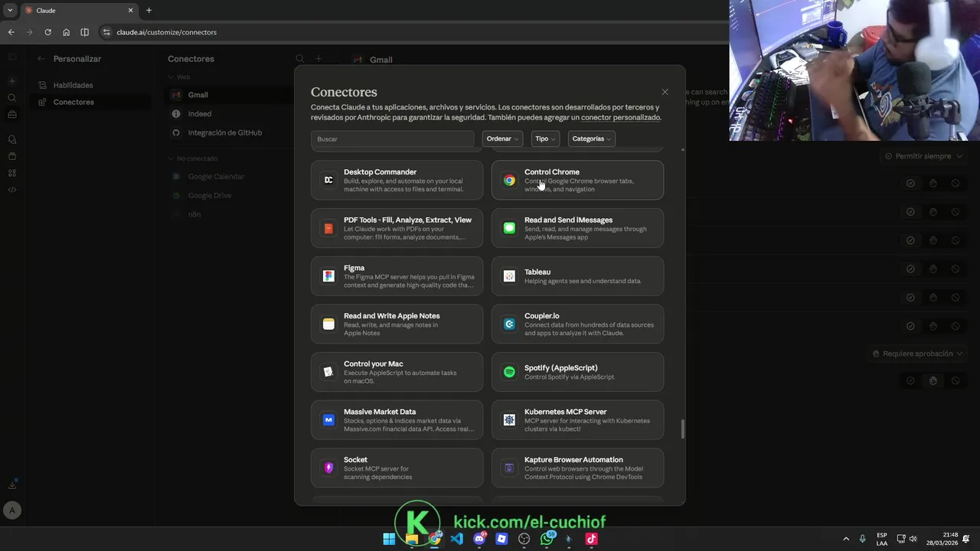The image size is (980, 551).
Task: Open the browser tab search dropdown
Action: [x=10, y=10]
